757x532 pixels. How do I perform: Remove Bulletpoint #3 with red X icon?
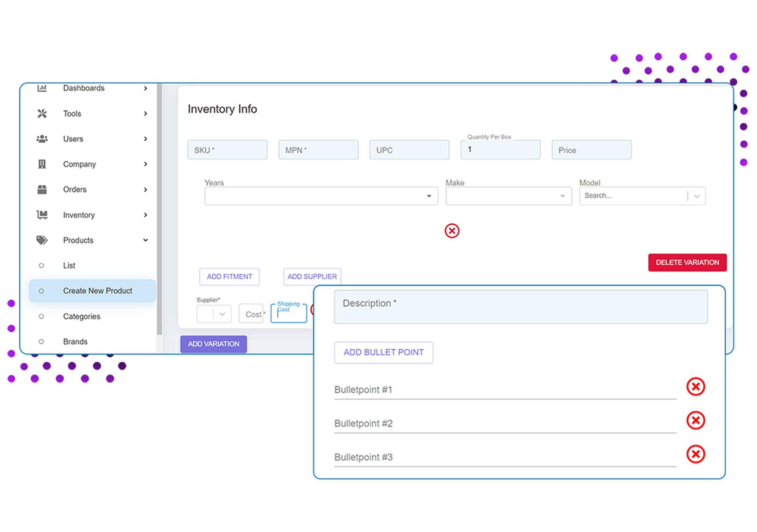695,454
